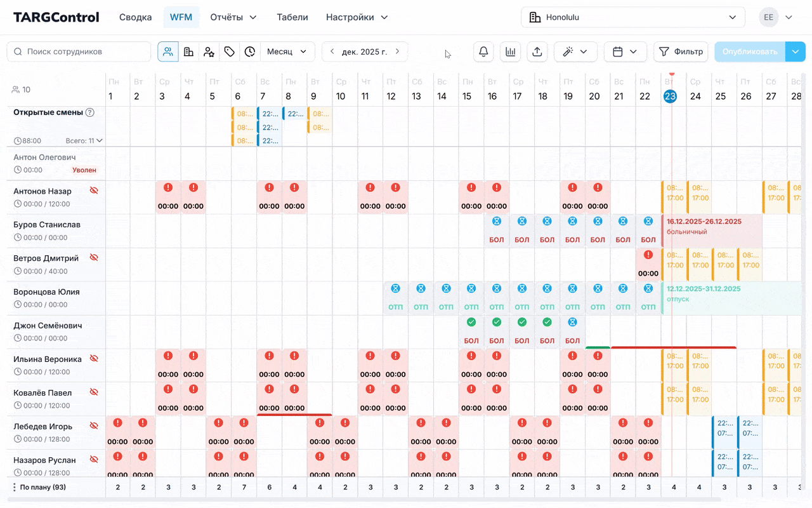Expand the Всего: 11 open shifts list
The height and width of the screenshot is (508, 812).
coord(84,141)
